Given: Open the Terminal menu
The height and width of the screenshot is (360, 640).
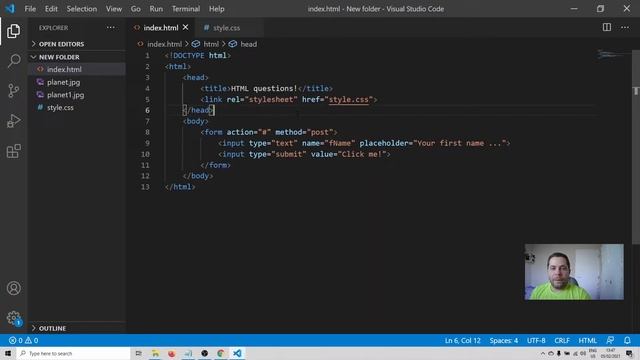Looking at the screenshot, I should pos(186,9).
